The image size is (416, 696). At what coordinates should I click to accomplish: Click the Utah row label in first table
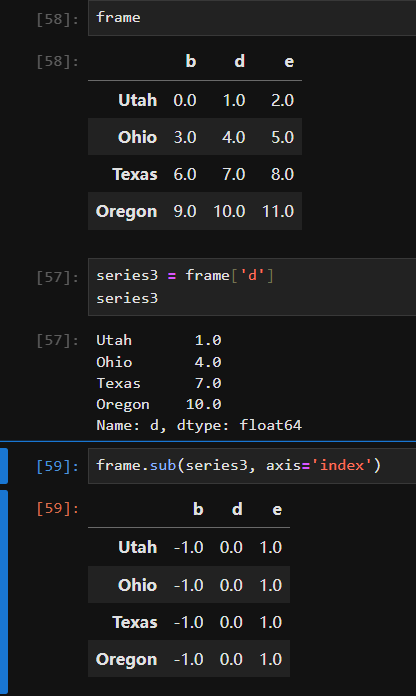pos(138,100)
